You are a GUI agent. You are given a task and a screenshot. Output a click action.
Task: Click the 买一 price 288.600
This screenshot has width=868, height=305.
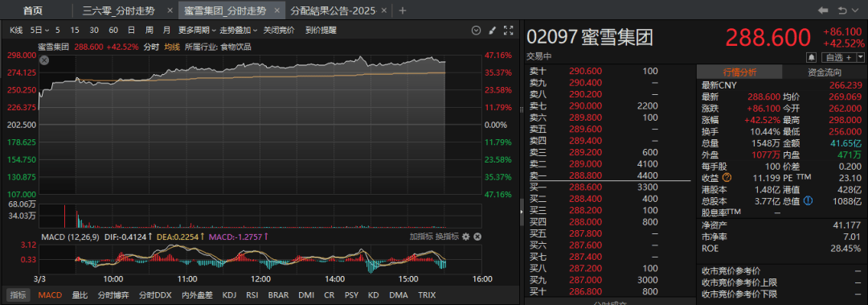pyautogui.click(x=586, y=187)
